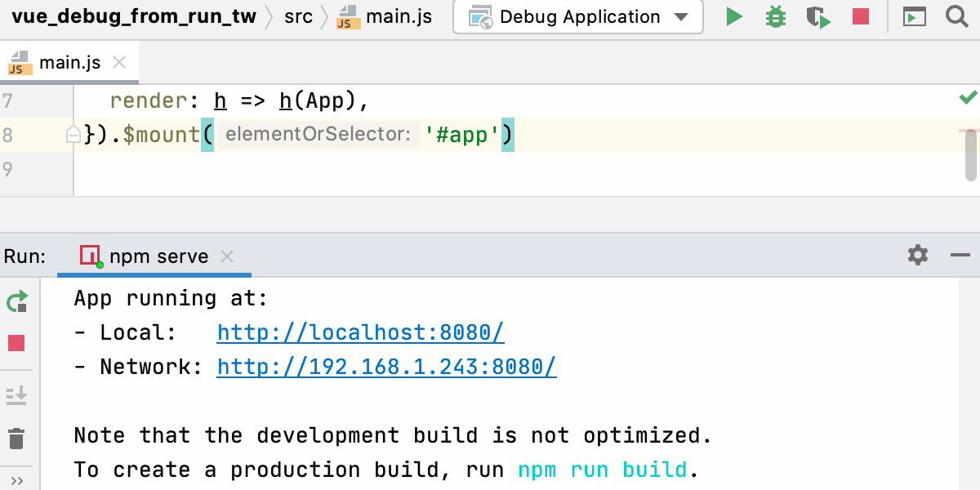Open Run panel settings gear
Screen dimensions: 980x490
click(x=918, y=256)
